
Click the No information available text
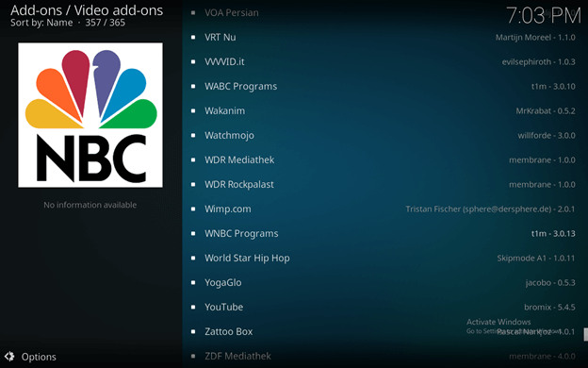tap(90, 205)
